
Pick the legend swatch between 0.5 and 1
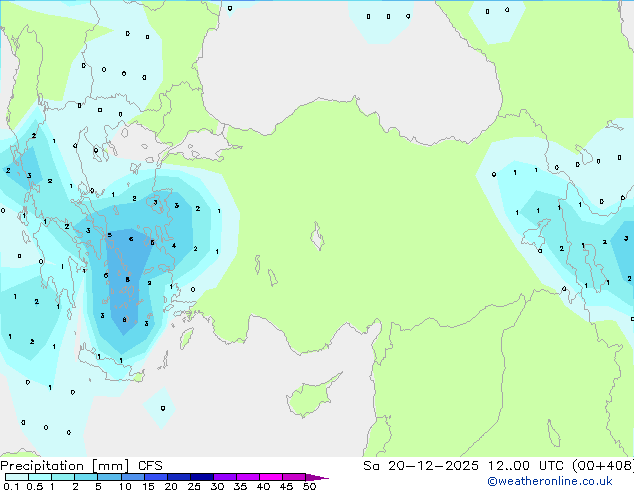[x=40, y=477]
